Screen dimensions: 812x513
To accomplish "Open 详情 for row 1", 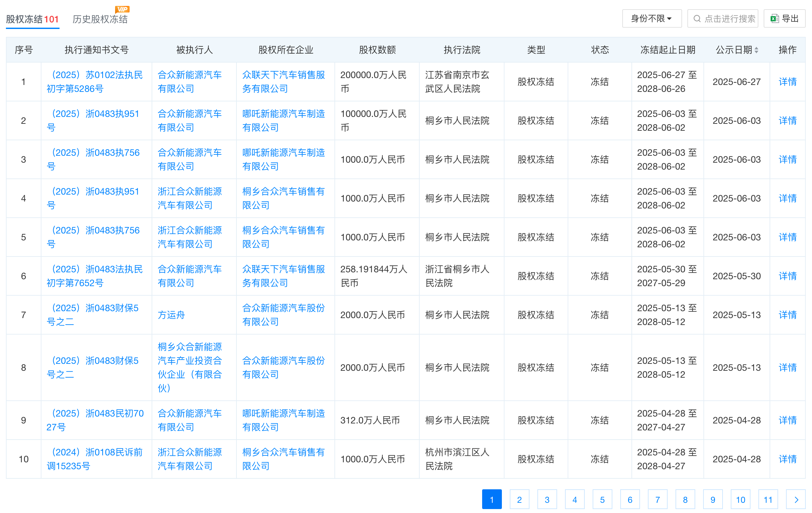I will point(787,82).
